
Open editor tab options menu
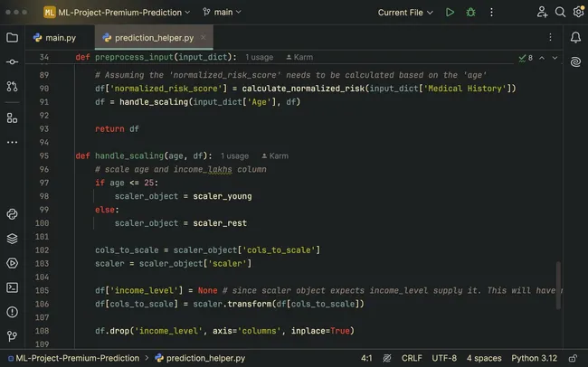[x=550, y=37]
